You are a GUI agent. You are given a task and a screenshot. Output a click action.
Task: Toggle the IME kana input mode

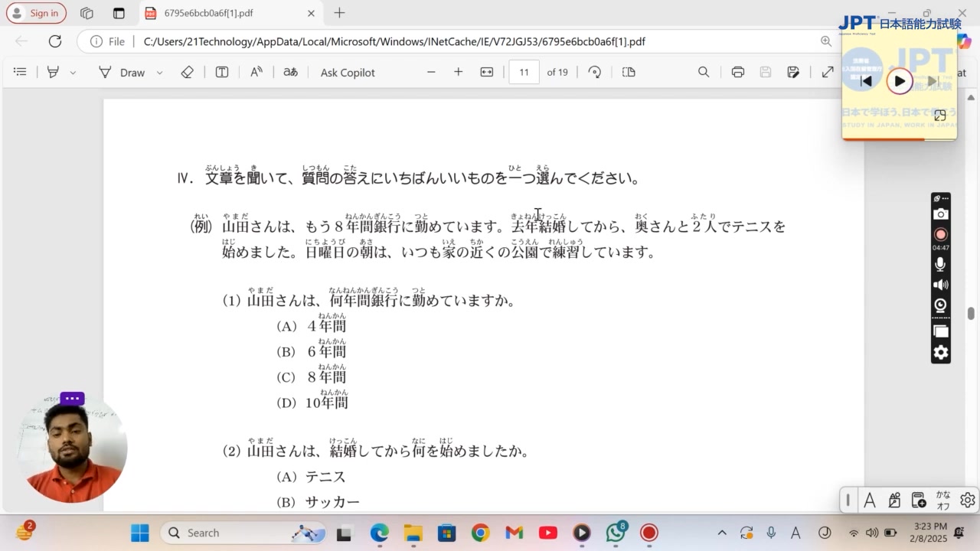click(943, 500)
